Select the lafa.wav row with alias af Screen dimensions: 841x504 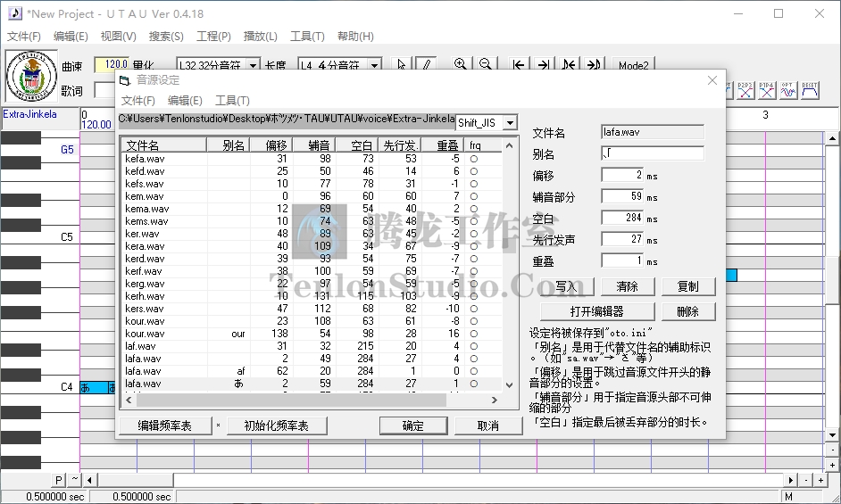312,371
